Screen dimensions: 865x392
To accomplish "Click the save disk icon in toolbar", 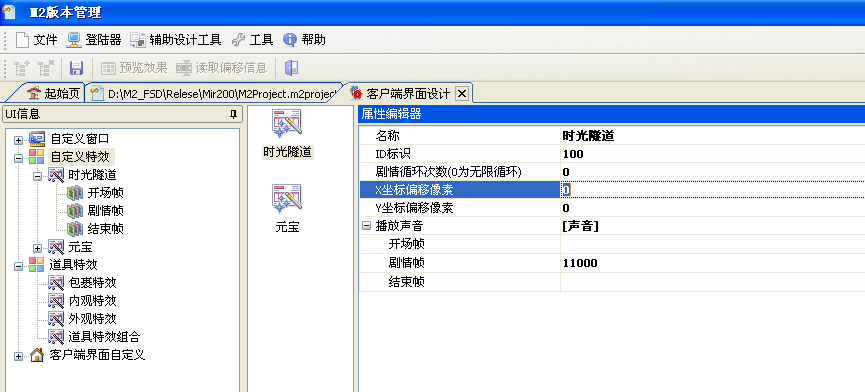I will point(76,68).
